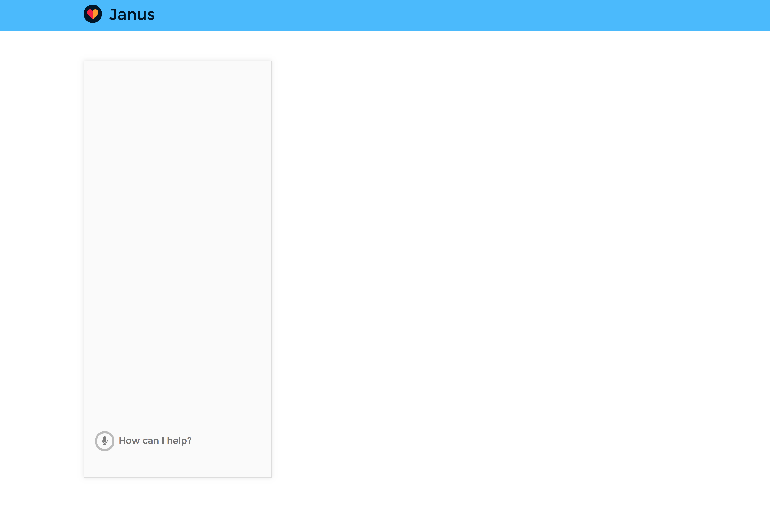Click the white space right of the chat panel
770x532 pixels.
500,267
